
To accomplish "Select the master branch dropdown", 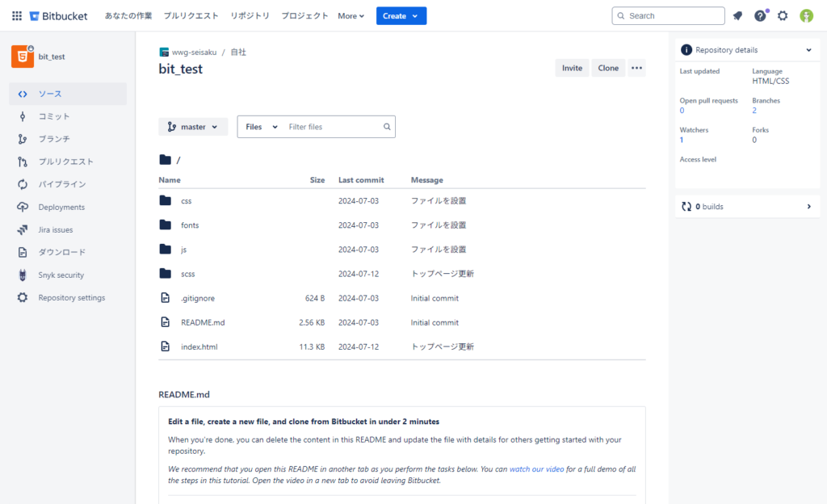I will tap(193, 127).
